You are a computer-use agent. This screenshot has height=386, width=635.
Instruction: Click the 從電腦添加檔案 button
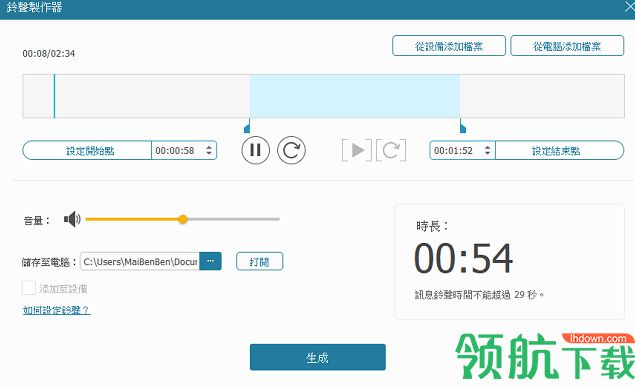pos(567,46)
